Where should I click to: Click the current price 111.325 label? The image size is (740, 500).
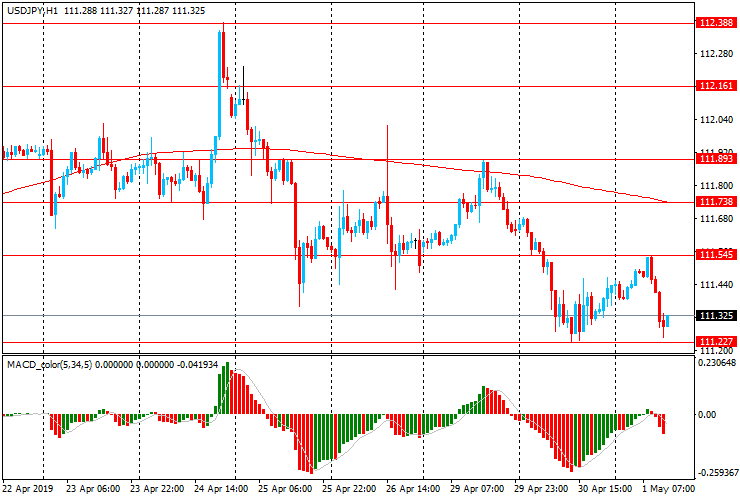pyautogui.click(x=716, y=315)
